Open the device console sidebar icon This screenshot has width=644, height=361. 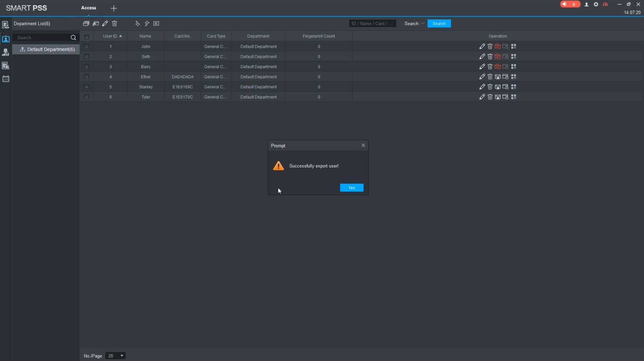pos(6,25)
